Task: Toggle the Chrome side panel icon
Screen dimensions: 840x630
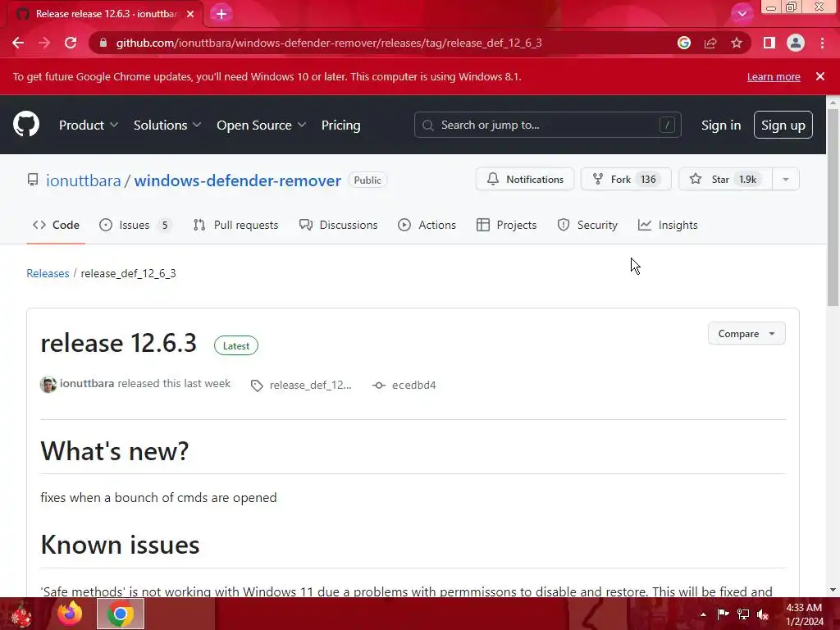Action: pyautogui.click(x=769, y=43)
